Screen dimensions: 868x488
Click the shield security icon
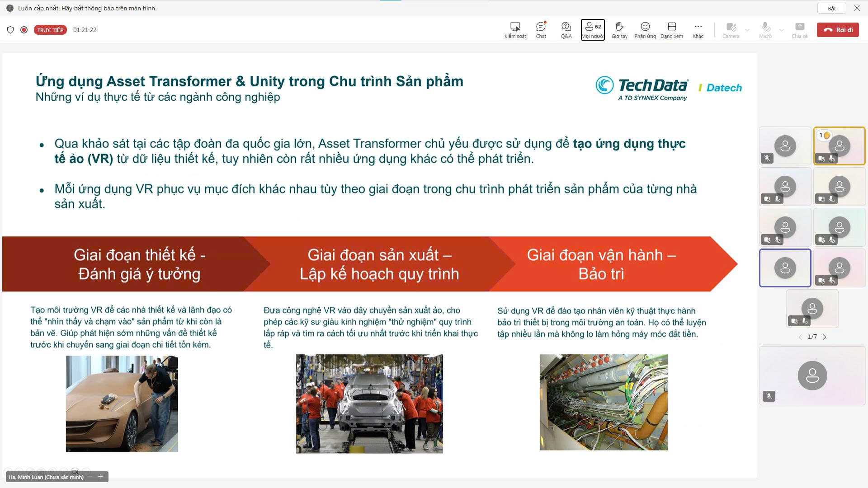coord(10,30)
